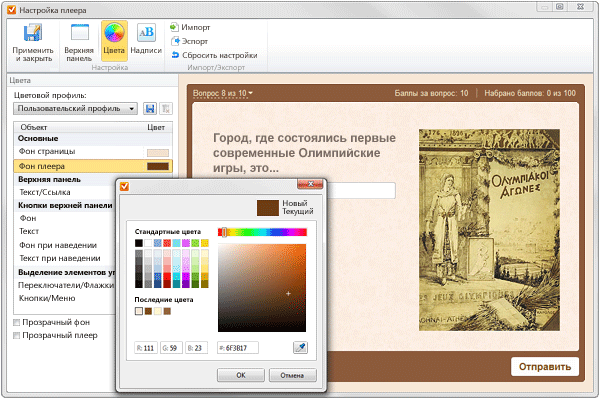Click the Cancel button in the color dialog
Viewport: 600px width, 399px height.
click(x=292, y=375)
